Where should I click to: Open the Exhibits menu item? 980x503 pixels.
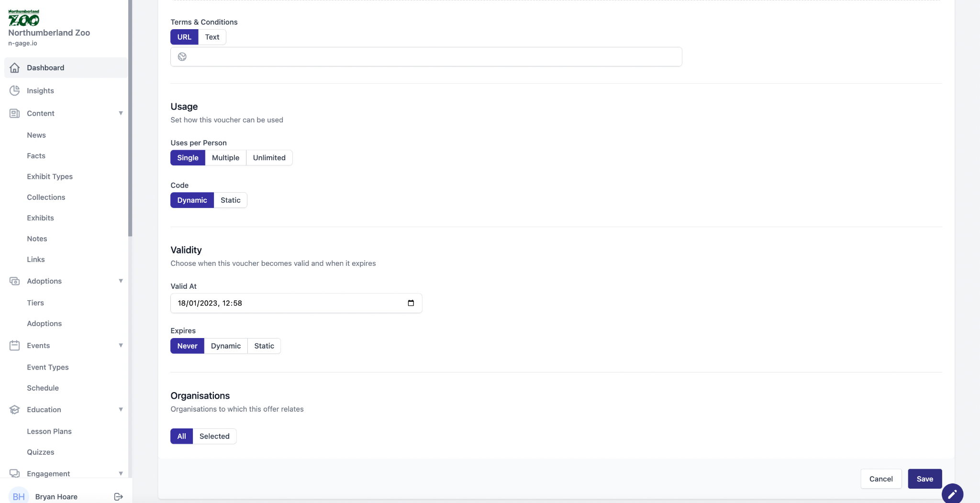click(x=40, y=218)
